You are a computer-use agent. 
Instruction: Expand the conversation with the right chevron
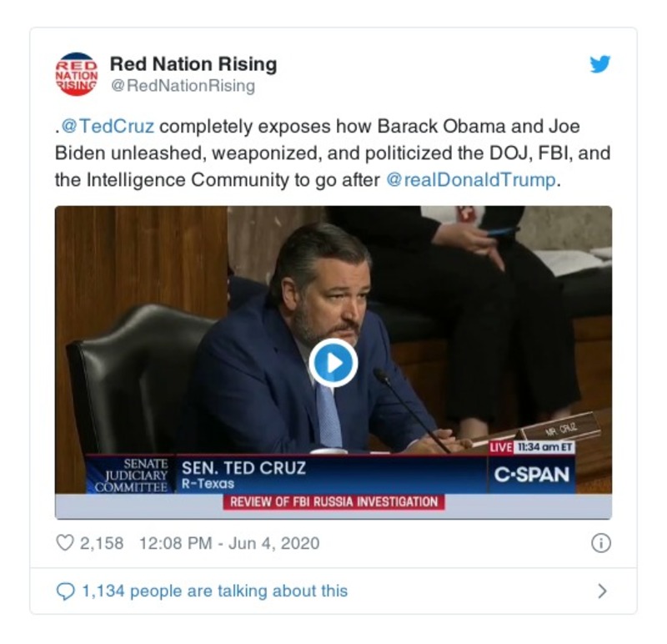pos(602,591)
